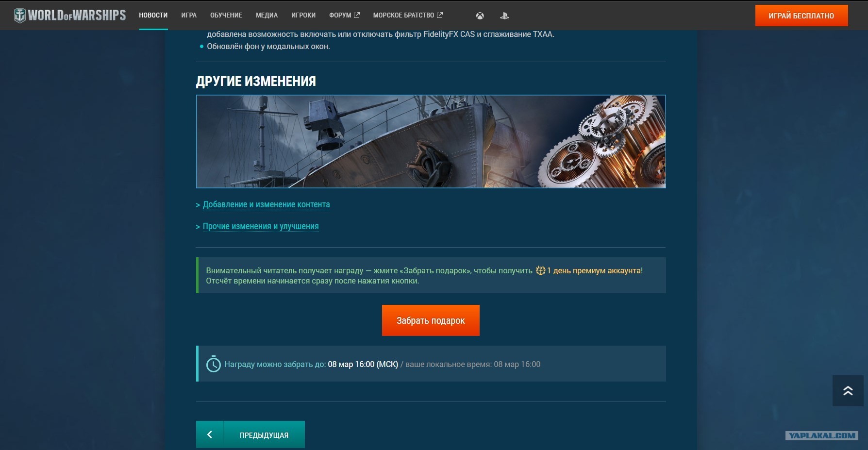Image resolution: width=868 pixels, height=450 pixels.
Task: Click the ship and gears banner image
Action: tap(431, 141)
